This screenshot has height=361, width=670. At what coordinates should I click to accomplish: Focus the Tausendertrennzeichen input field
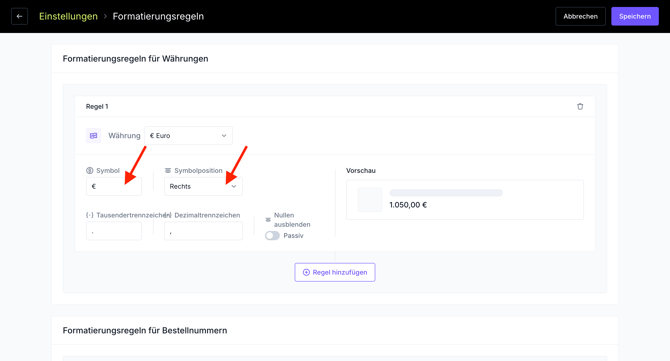click(114, 231)
